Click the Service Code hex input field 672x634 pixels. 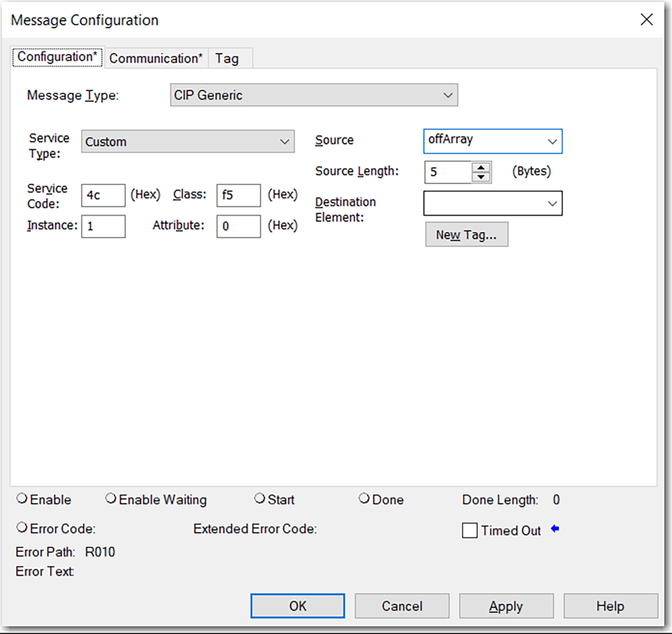pos(102,195)
